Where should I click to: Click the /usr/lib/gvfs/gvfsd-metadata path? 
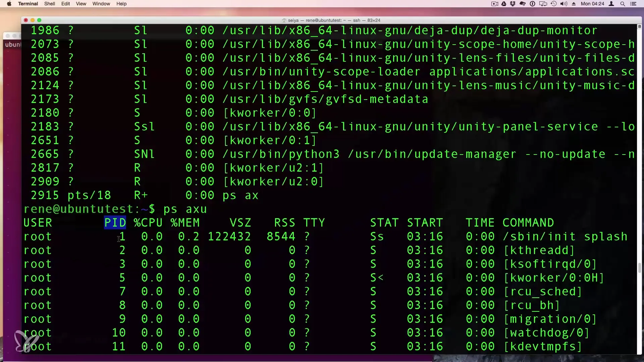pyautogui.click(x=325, y=99)
